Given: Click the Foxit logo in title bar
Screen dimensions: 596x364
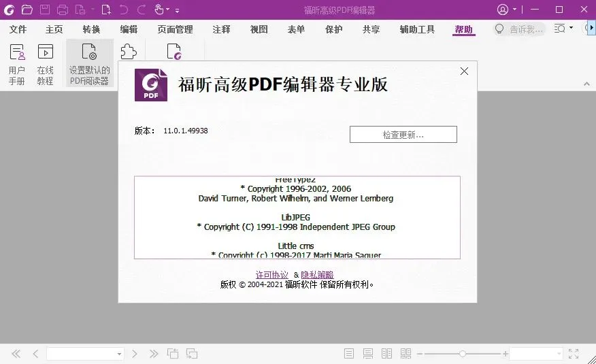Looking at the screenshot, I should 9,10.
